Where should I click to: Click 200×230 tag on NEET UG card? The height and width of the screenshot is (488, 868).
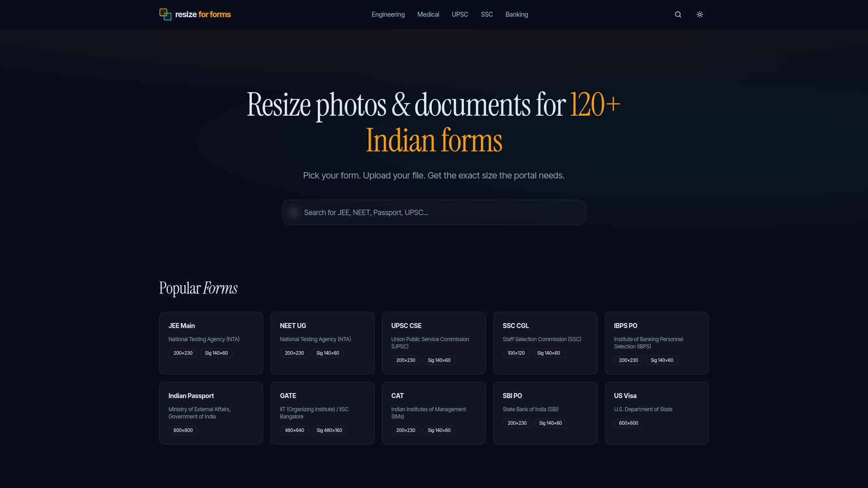click(294, 353)
